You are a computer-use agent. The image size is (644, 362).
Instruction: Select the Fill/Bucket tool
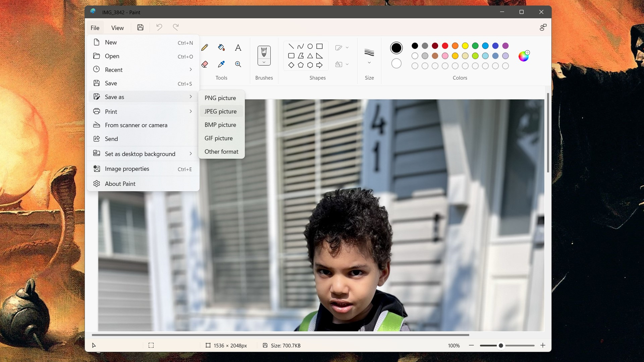click(221, 47)
